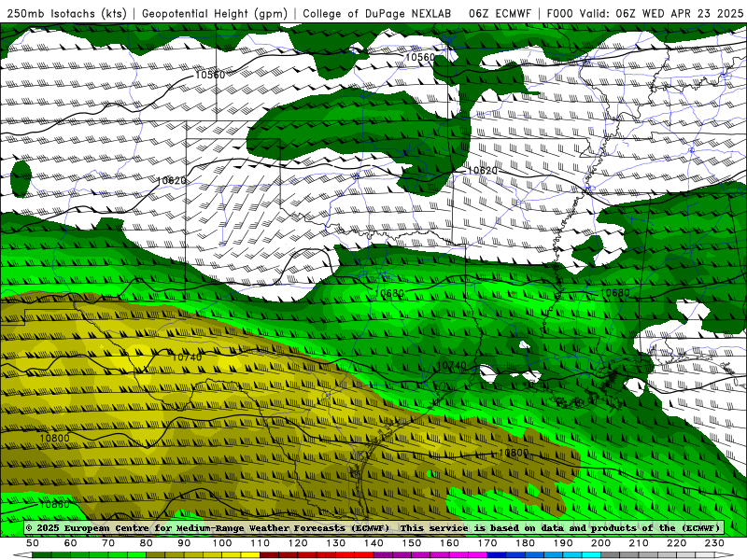Click the cyan swatch just before 200
Image resolution: width=747 pixels, height=560 pixels.
tap(591, 555)
